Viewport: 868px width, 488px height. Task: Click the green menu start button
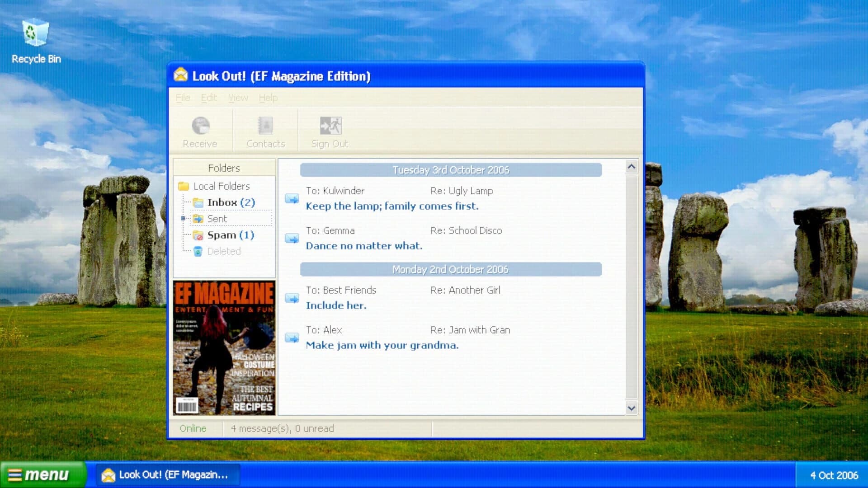coord(43,475)
